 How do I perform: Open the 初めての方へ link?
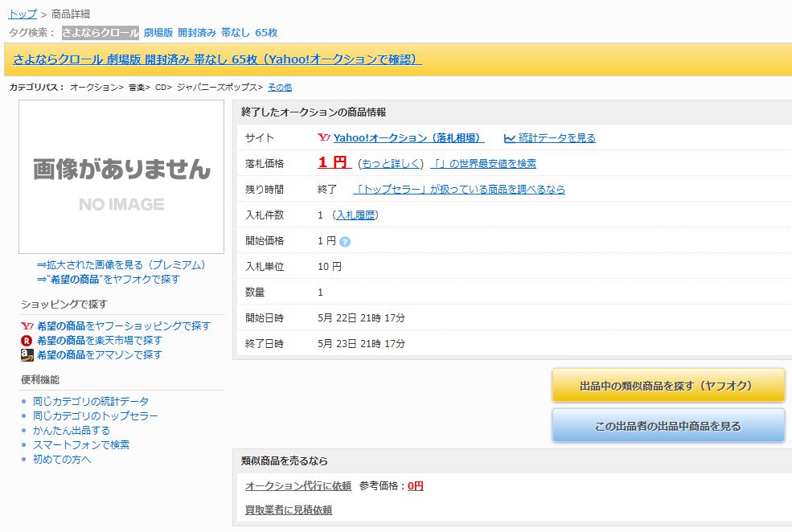click(62, 460)
